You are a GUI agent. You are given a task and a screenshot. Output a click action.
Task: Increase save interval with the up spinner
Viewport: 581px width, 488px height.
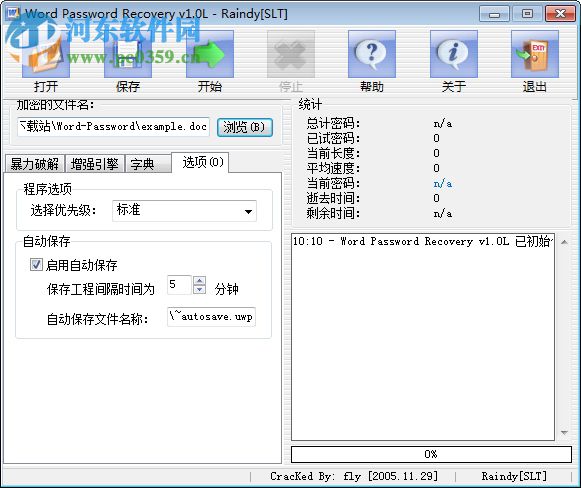click(200, 280)
